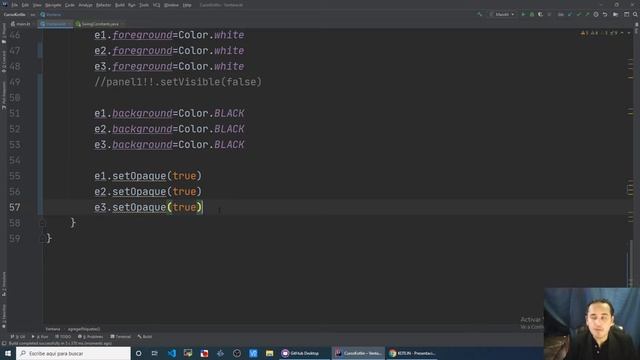The height and width of the screenshot is (360, 640).
Task: Click the Git update project icon
Action: click(x=570, y=14)
